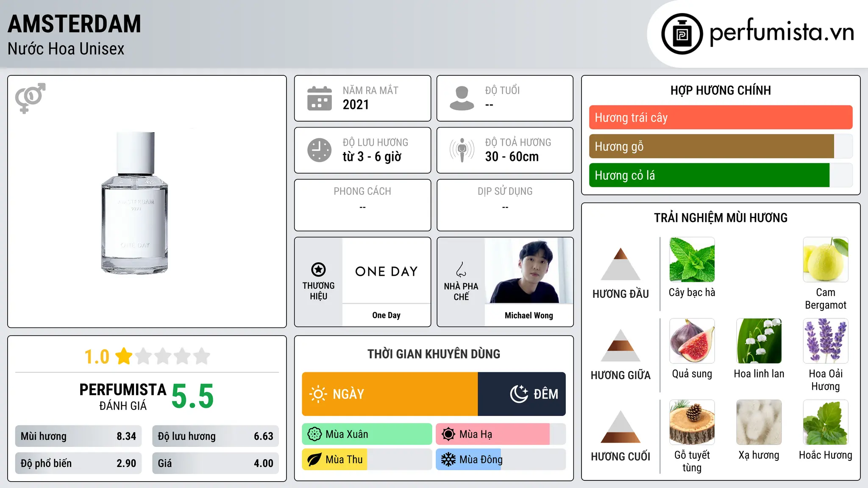The height and width of the screenshot is (488, 868).
Task: Click the Trải nghiệm mùi hương heading
Action: tap(721, 218)
